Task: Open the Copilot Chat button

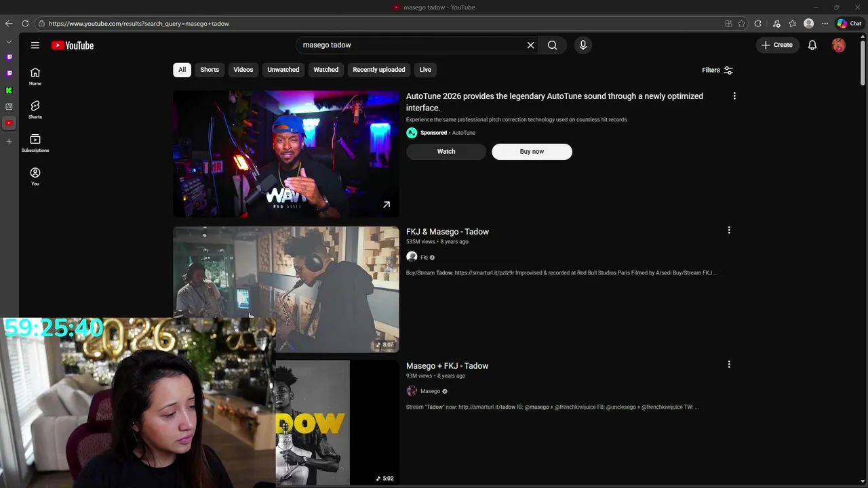Action: 849,24
